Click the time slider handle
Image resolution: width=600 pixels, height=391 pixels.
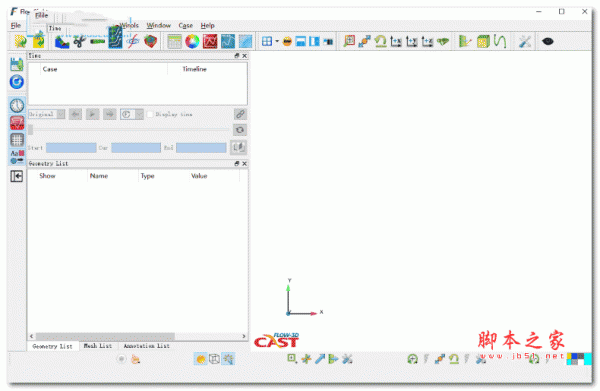tap(30, 130)
